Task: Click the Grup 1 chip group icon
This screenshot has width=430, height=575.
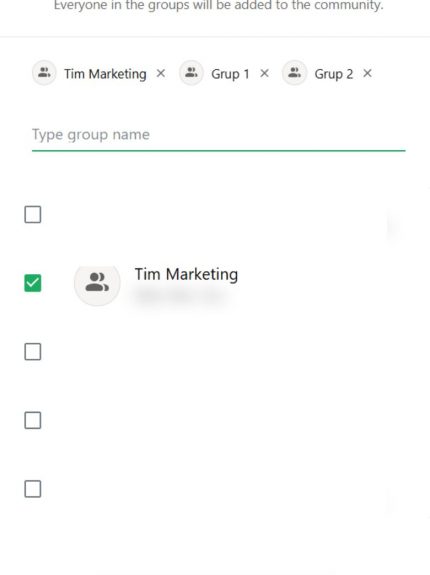Action: (x=191, y=73)
